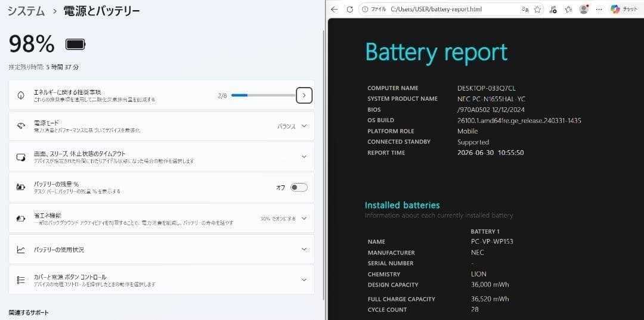The image size is (644, 320).
Task: Expand 画面、スリープ、休止状態のタイムアウト section
Action: (x=162, y=157)
